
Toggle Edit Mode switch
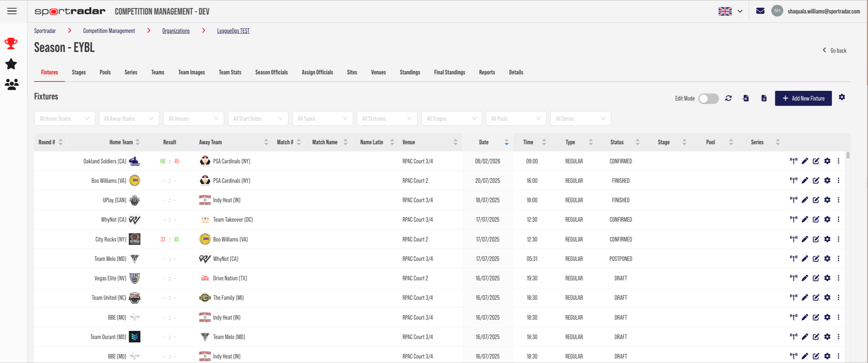pos(708,99)
